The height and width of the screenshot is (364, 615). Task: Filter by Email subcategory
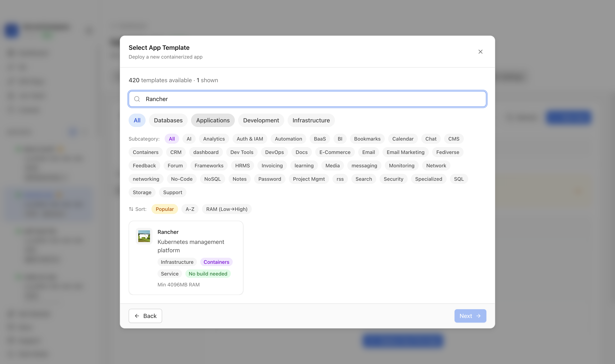368,152
